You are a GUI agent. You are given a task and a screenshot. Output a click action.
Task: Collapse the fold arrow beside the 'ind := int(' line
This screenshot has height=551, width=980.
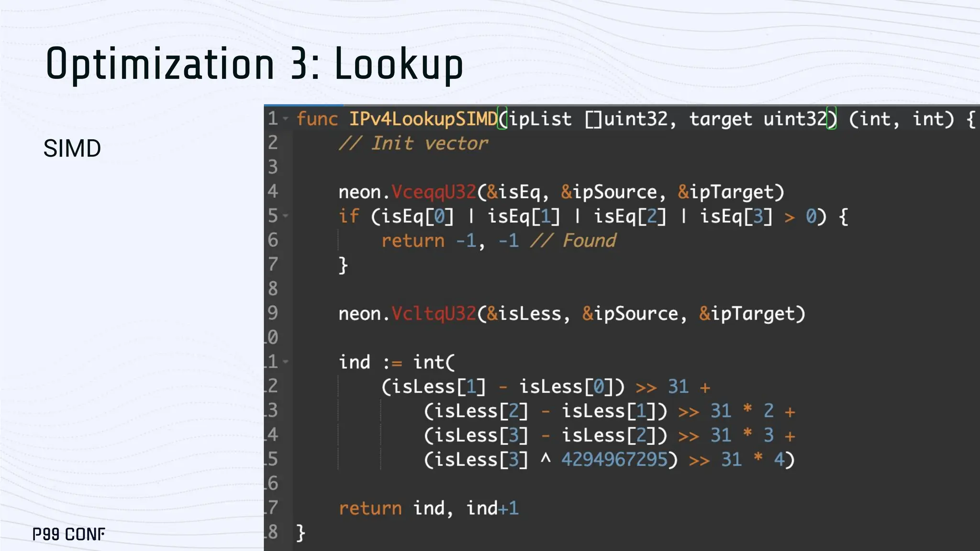pyautogui.click(x=286, y=362)
